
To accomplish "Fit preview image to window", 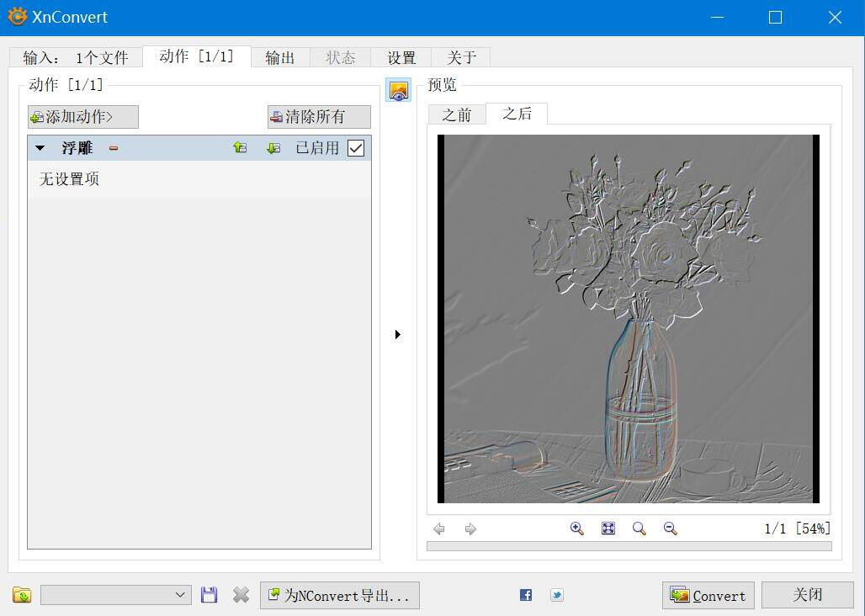I will (608, 528).
